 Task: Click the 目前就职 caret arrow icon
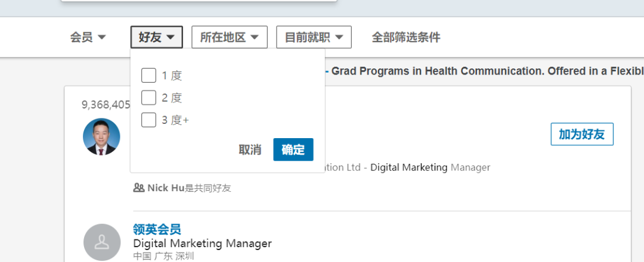[x=339, y=38]
